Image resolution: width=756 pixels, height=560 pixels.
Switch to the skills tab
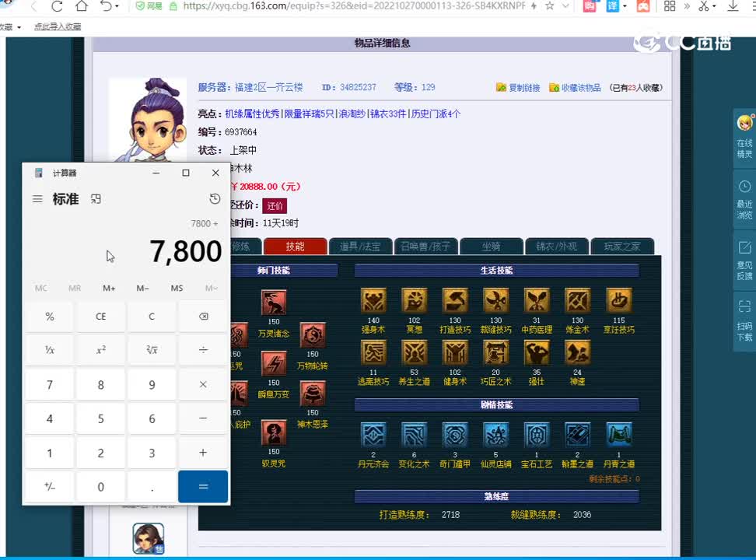(x=295, y=247)
